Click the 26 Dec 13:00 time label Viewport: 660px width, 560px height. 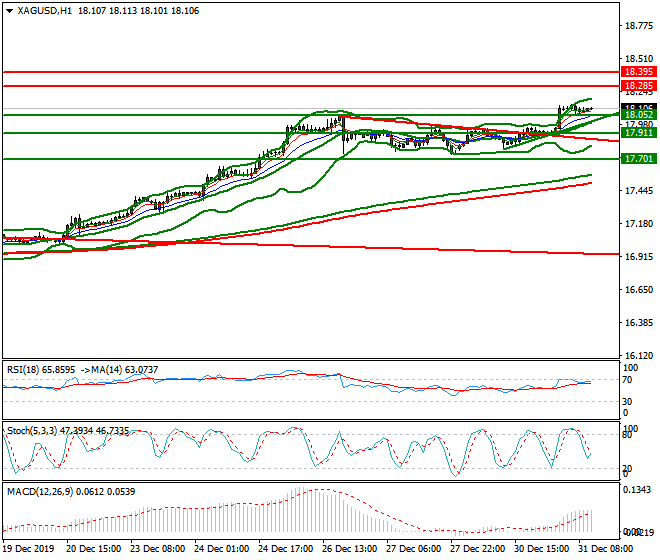pyautogui.click(x=349, y=549)
